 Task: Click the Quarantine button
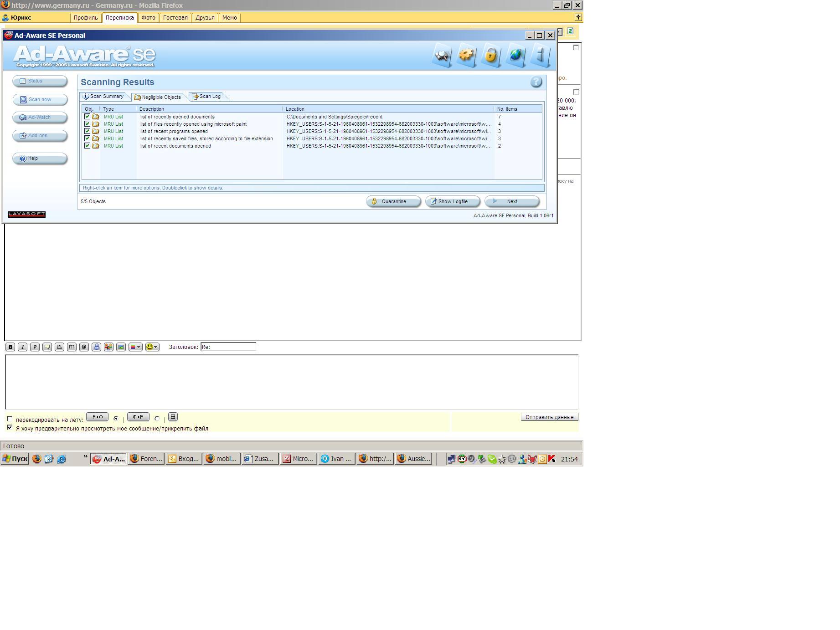[393, 201]
